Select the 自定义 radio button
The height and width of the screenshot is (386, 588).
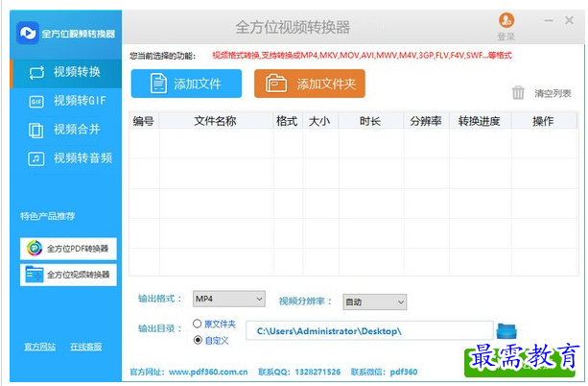pos(198,340)
